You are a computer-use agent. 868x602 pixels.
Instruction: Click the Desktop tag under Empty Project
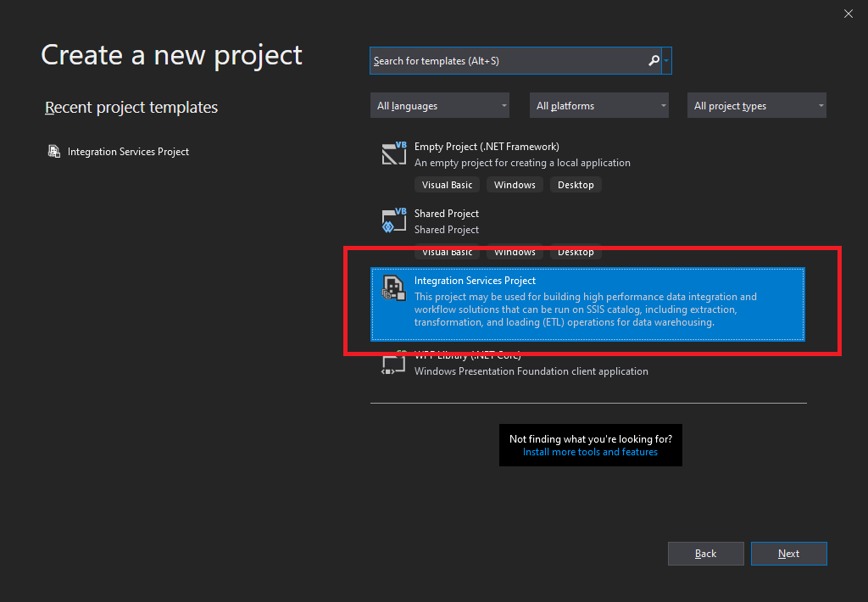[x=576, y=185]
